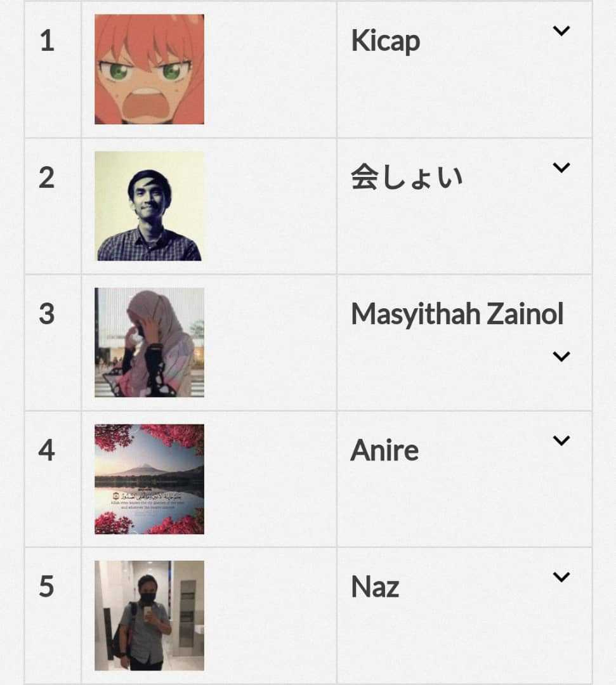Expand the Naz row chevron
The height and width of the screenshot is (685, 616).
[561, 577]
